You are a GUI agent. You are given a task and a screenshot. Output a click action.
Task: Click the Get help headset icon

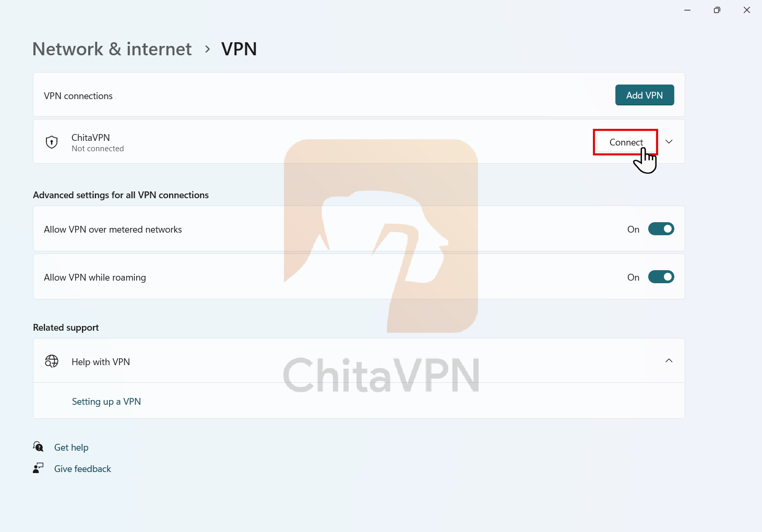(x=38, y=447)
